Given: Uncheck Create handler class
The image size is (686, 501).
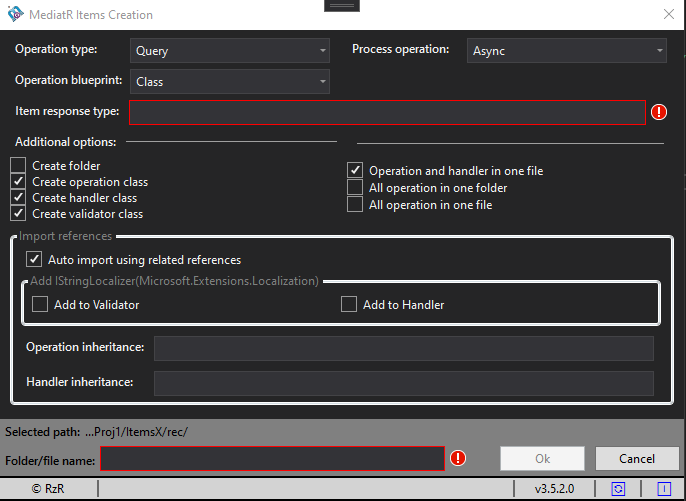Looking at the screenshot, I should 18,198.
